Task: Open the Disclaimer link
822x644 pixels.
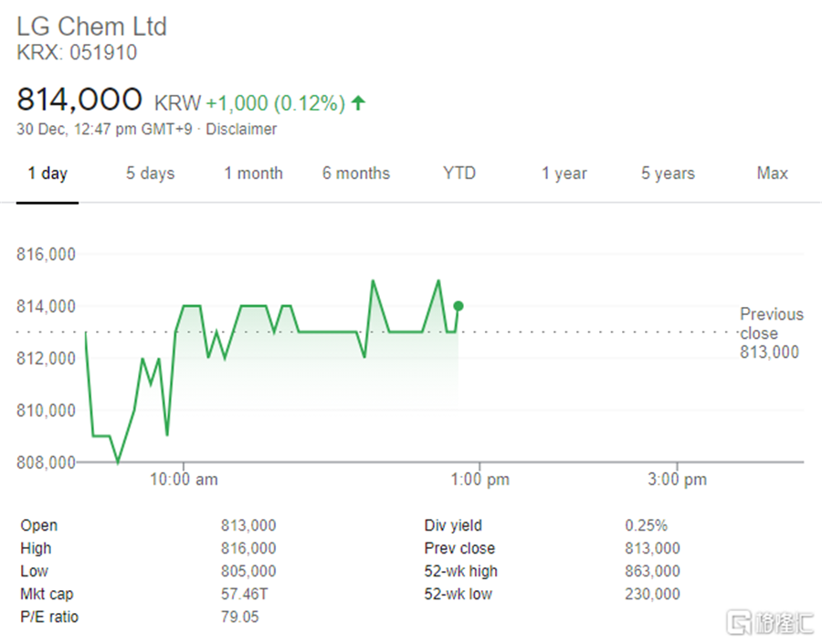Action: (241, 129)
